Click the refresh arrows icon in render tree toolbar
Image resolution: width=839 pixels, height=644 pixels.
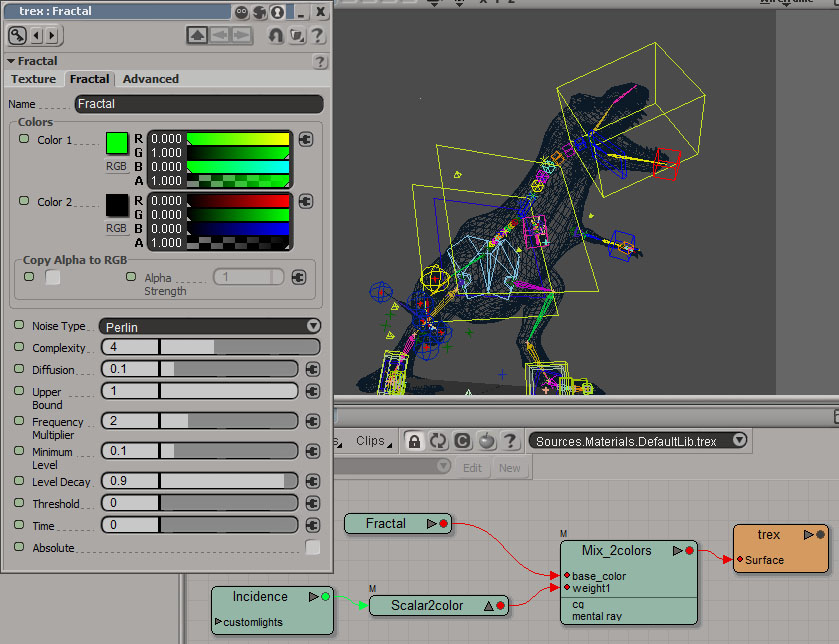pyautogui.click(x=438, y=441)
